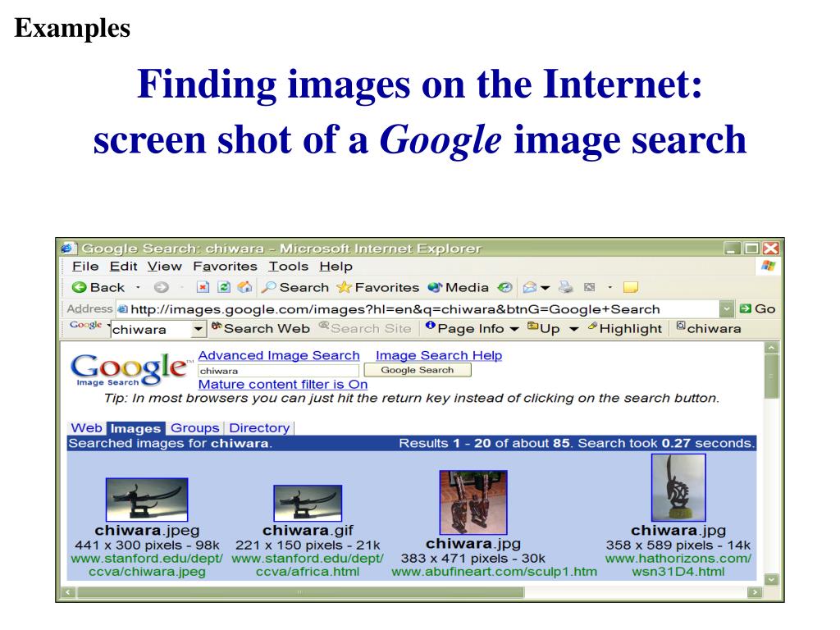Select the Images tab
The width and height of the screenshot is (840, 630).
click(x=135, y=428)
